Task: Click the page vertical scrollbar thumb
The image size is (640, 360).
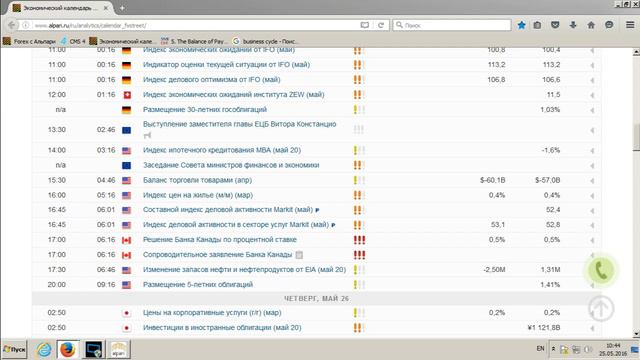Action: pyautogui.click(x=636, y=137)
